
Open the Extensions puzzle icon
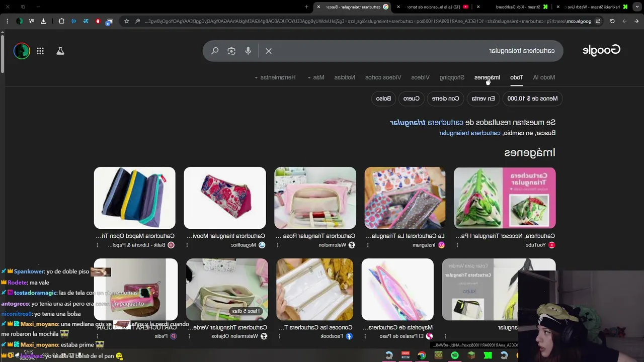(61, 21)
